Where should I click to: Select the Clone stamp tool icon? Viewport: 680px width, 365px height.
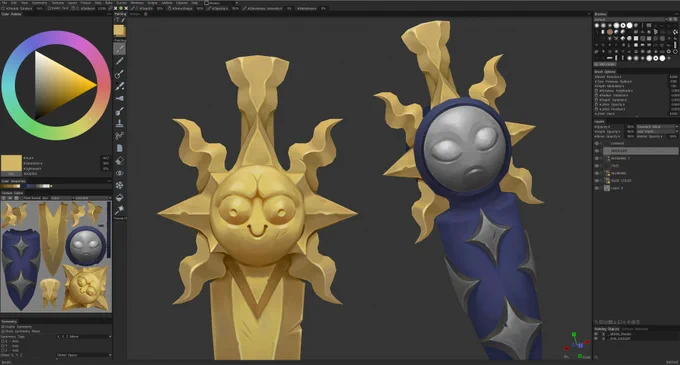[120, 124]
